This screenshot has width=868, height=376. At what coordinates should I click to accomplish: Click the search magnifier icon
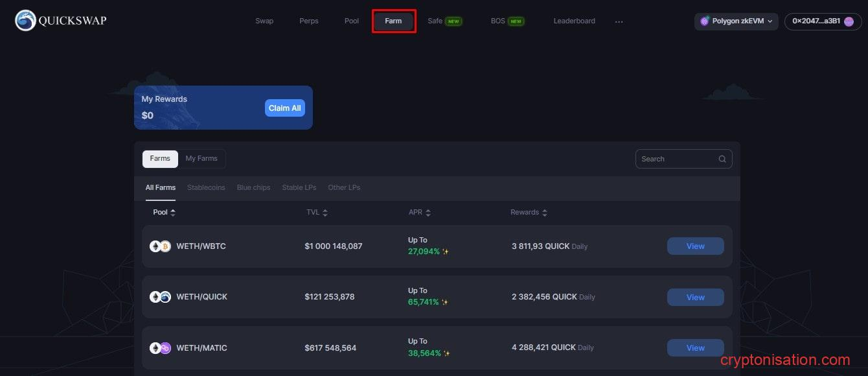pyautogui.click(x=722, y=159)
